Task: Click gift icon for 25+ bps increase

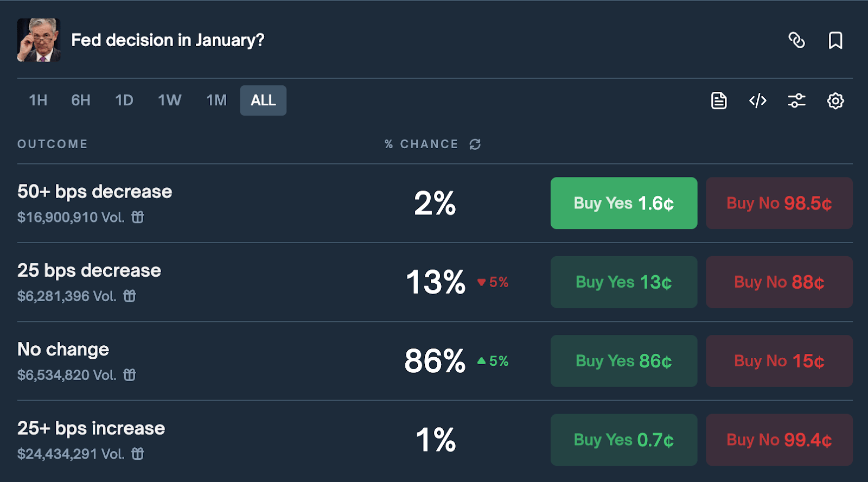Action: point(138,454)
